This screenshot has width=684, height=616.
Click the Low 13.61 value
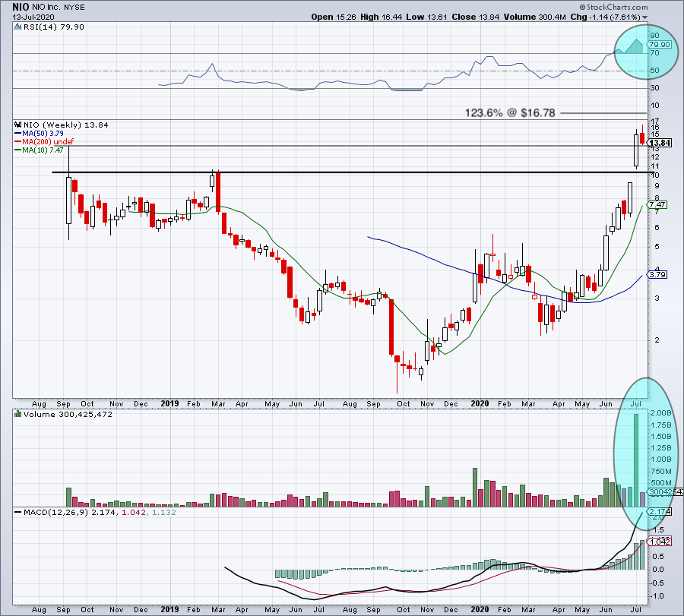pos(426,17)
